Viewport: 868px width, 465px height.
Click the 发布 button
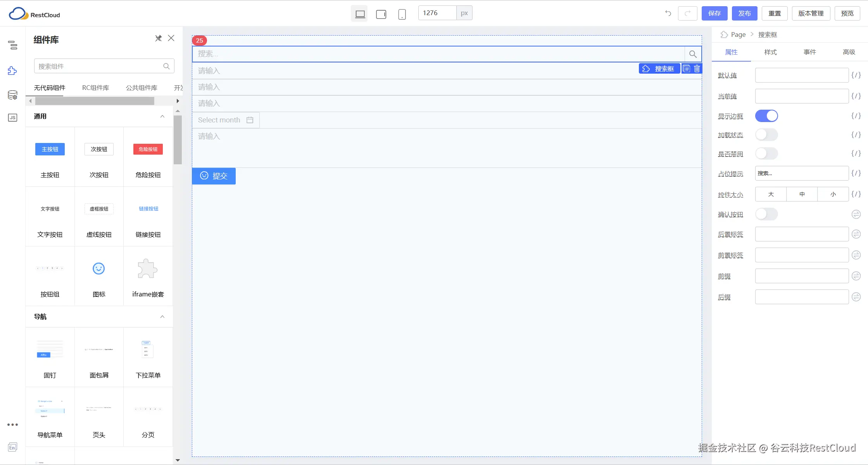(745, 13)
